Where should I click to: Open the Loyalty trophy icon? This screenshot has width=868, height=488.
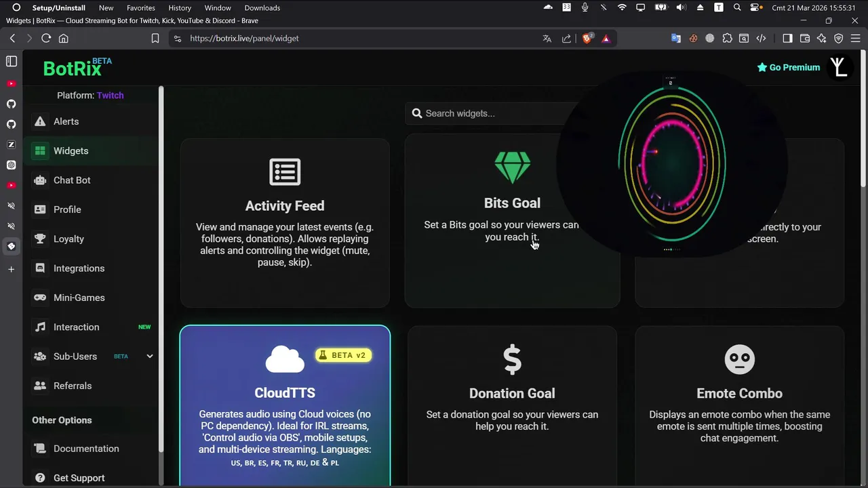pos(40,239)
